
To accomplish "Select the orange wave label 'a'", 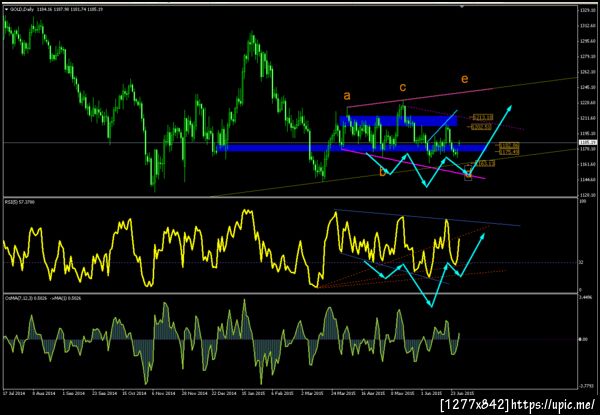I will tap(347, 96).
